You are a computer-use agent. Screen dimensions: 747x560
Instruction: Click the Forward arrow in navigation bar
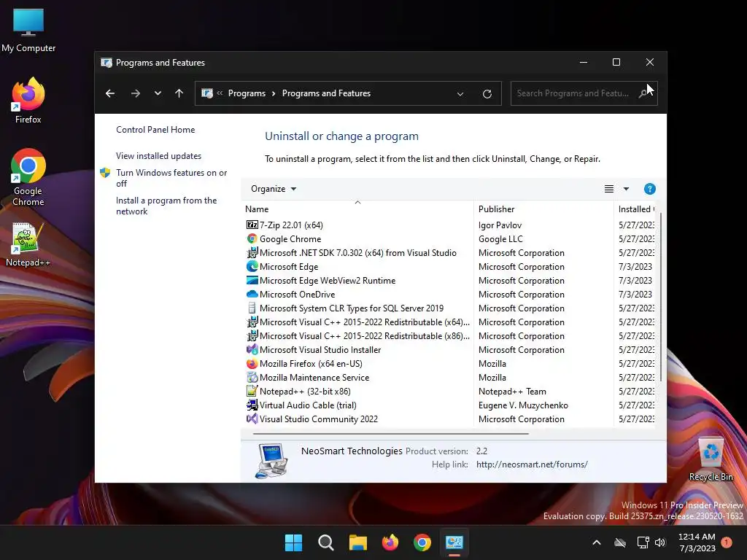135,93
